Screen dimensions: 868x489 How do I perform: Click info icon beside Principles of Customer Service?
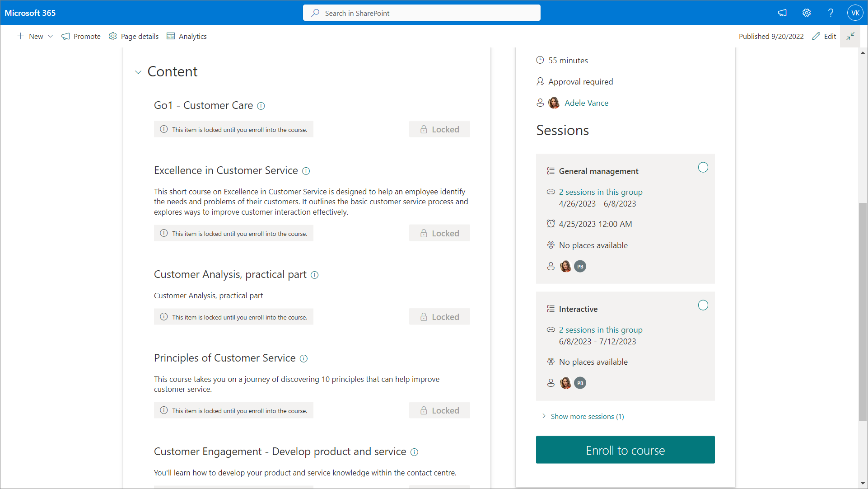(304, 358)
